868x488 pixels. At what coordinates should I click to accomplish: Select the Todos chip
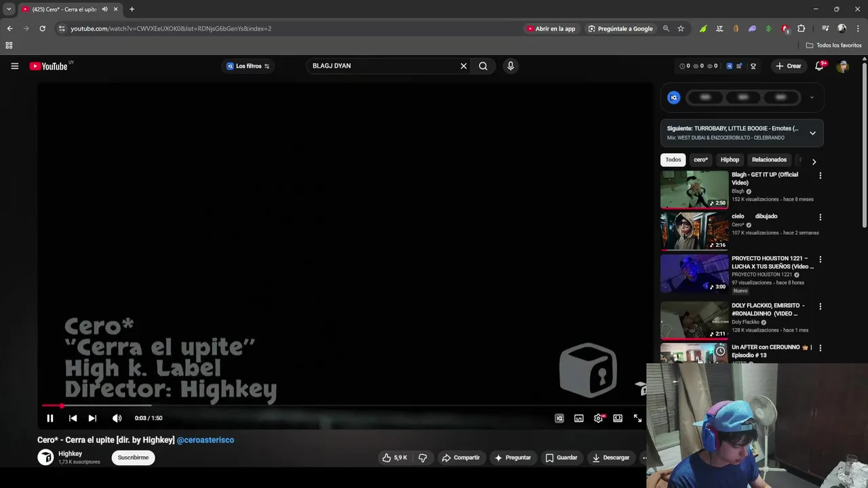coord(673,160)
